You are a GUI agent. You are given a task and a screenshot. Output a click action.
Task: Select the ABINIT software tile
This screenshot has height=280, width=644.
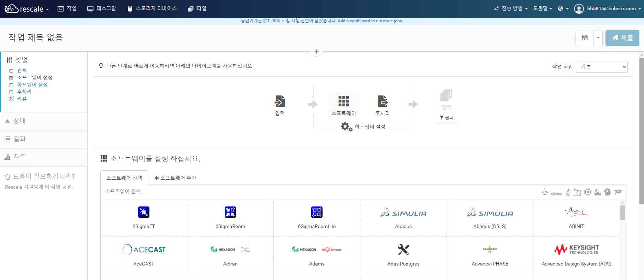coord(577,218)
